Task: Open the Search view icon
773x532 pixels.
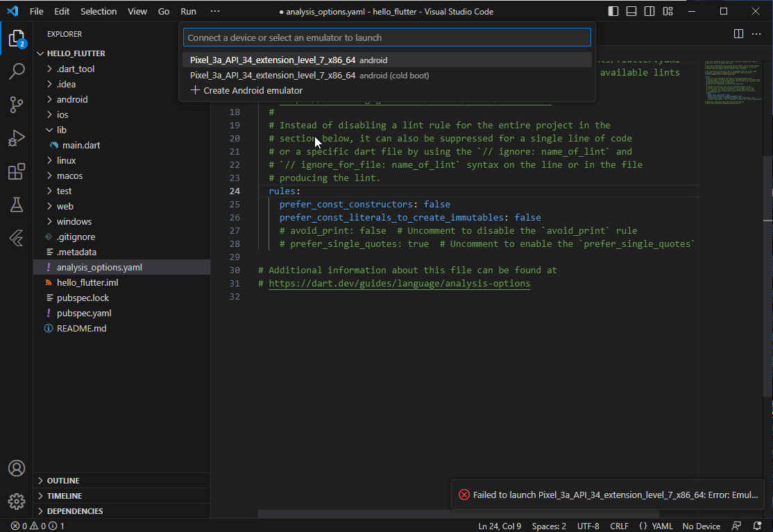Action: pyautogui.click(x=16, y=71)
